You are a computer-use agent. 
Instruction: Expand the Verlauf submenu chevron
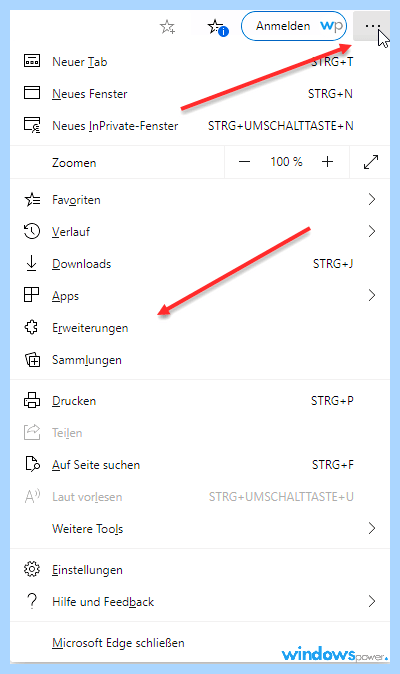coord(372,231)
